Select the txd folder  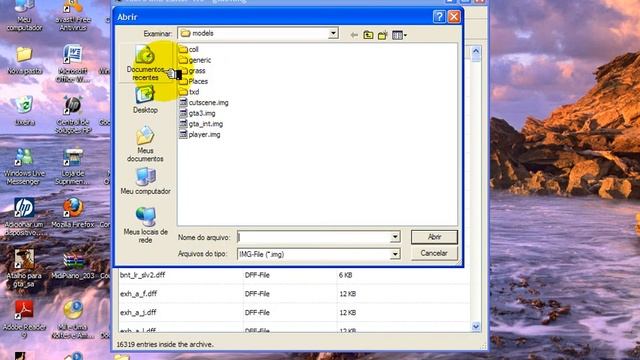[189, 92]
